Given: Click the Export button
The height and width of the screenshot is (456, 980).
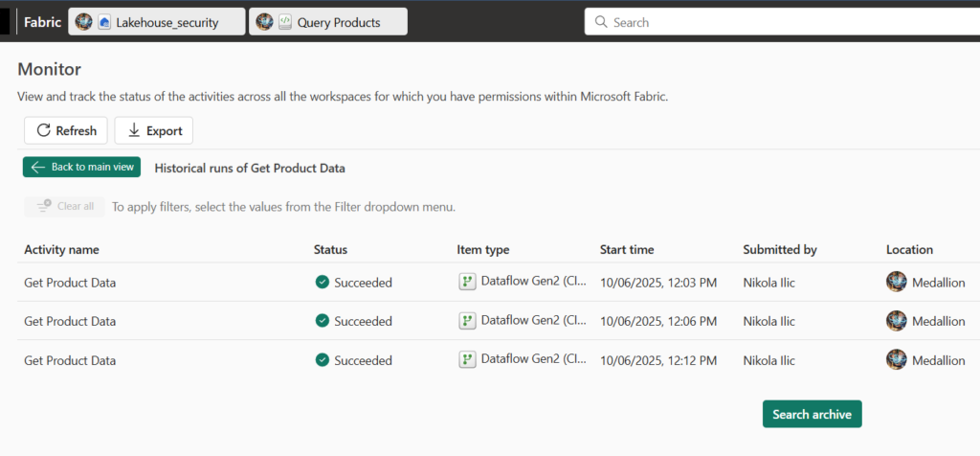Looking at the screenshot, I should point(153,130).
